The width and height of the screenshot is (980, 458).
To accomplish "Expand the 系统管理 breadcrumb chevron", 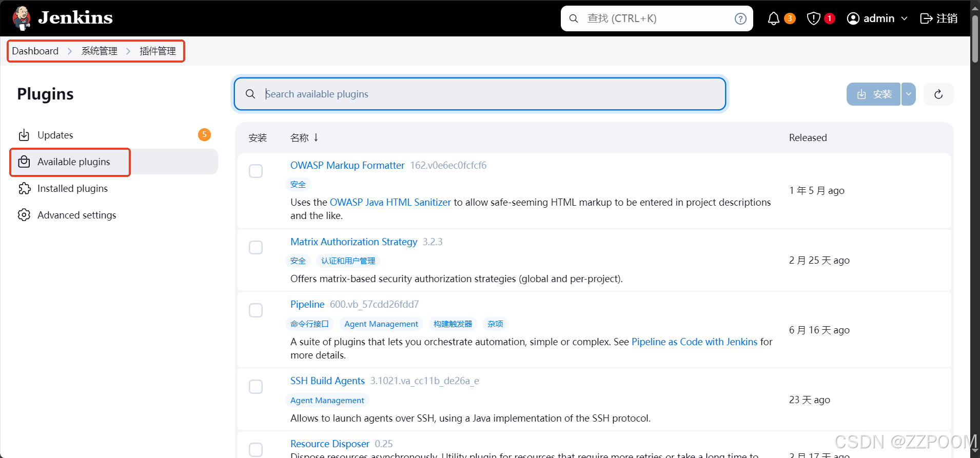I will coord(128,51).
